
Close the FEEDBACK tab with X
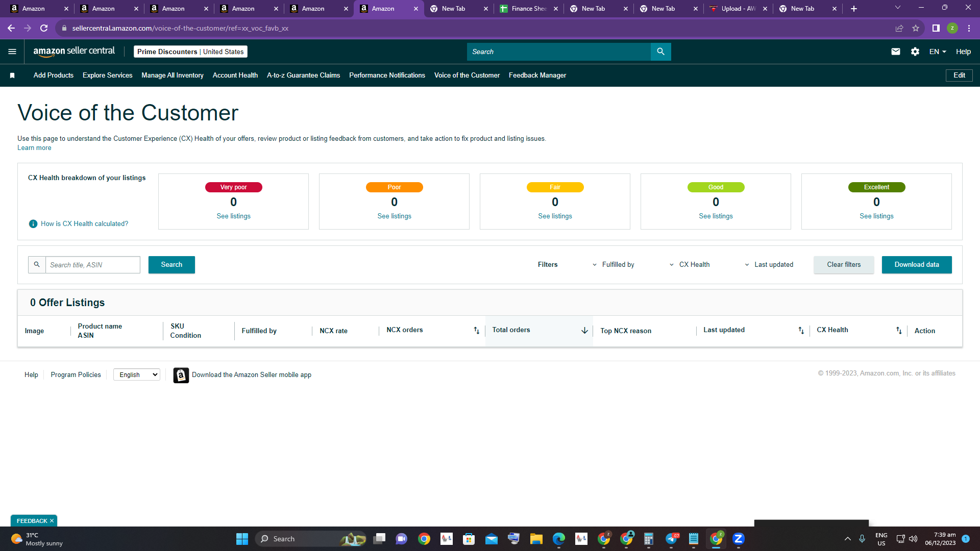pyautogui.click(x=52, y=521)
